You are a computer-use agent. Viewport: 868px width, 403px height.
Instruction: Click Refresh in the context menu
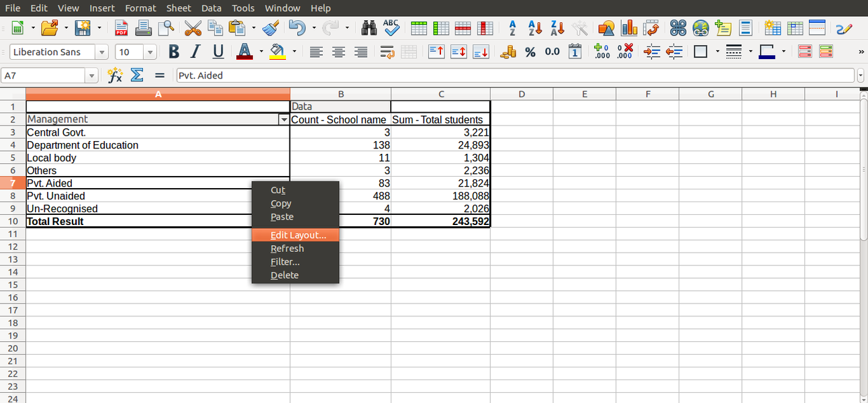287,248
